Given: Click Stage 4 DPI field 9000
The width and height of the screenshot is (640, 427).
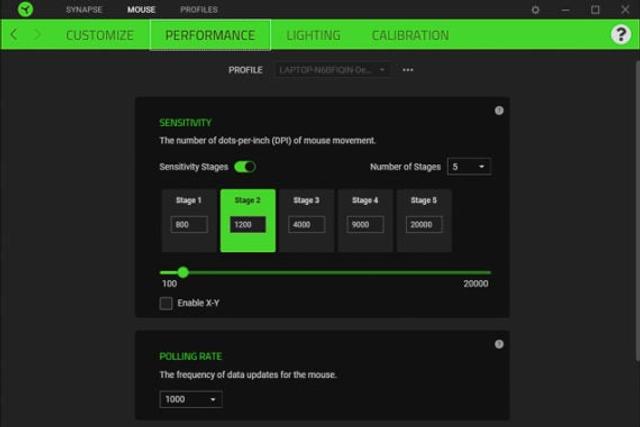Looking at the screenshot, I should (x=365, y=225).
